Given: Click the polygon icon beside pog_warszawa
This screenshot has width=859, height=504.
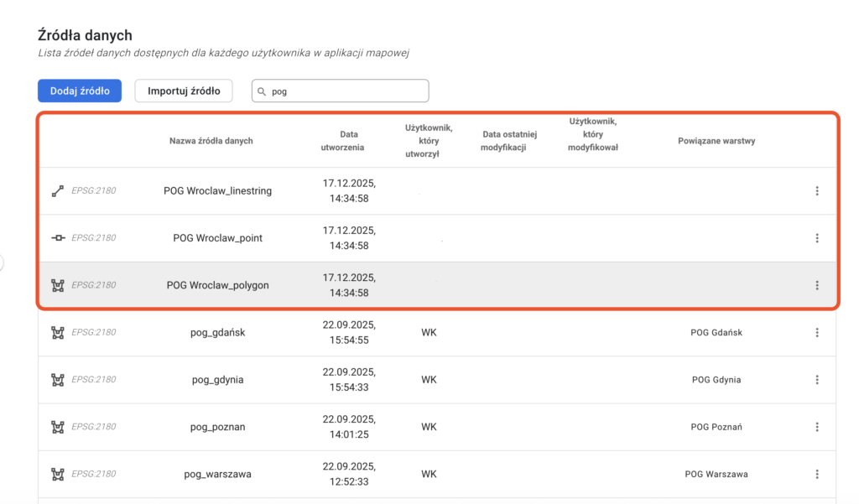Looking at the screenshot, I should 58,474.
